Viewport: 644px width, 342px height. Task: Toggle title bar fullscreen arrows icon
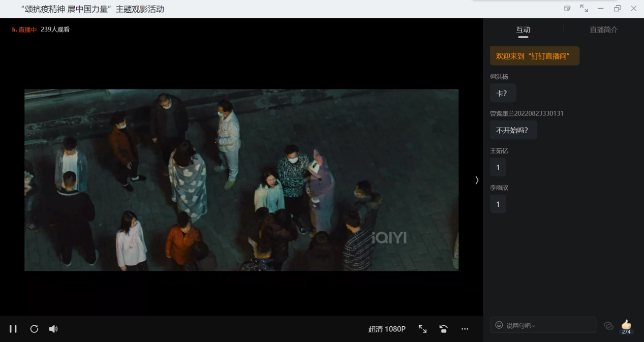tap(584, 8)
